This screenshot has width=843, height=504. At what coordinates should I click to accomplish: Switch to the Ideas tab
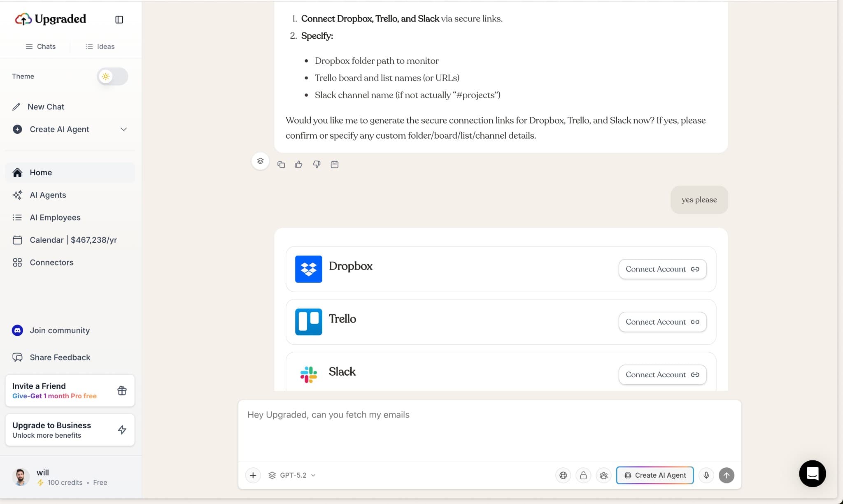[100, 46]
